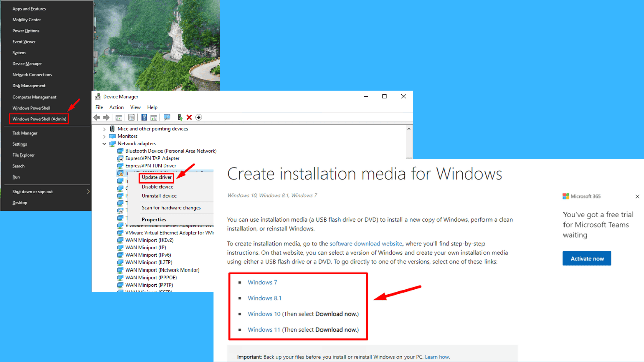Open the Action menu in Device Manager

(x=116, y=107)
